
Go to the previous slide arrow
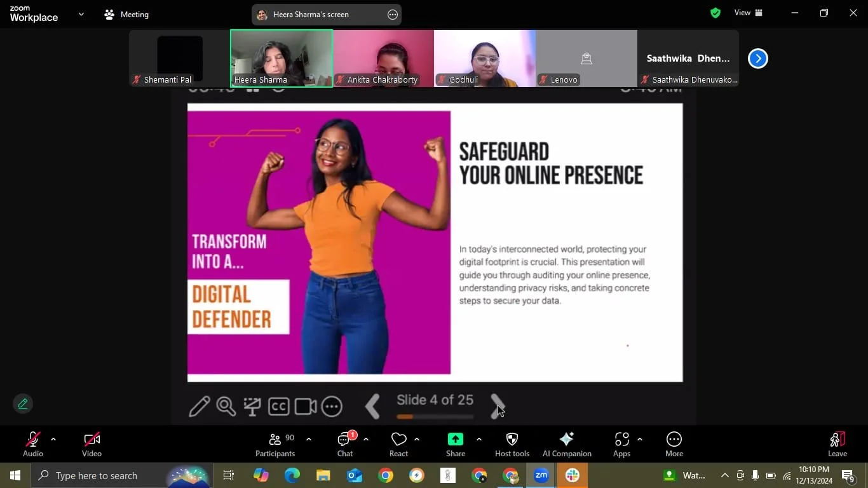point(373,406)
